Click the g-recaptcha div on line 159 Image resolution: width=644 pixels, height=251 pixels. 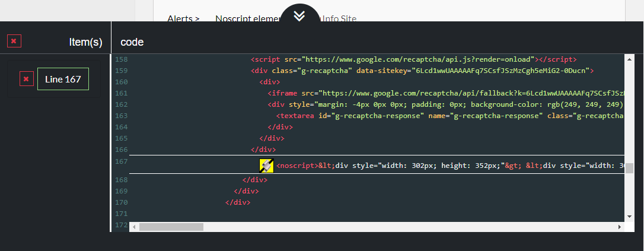[x=422, y=70]
